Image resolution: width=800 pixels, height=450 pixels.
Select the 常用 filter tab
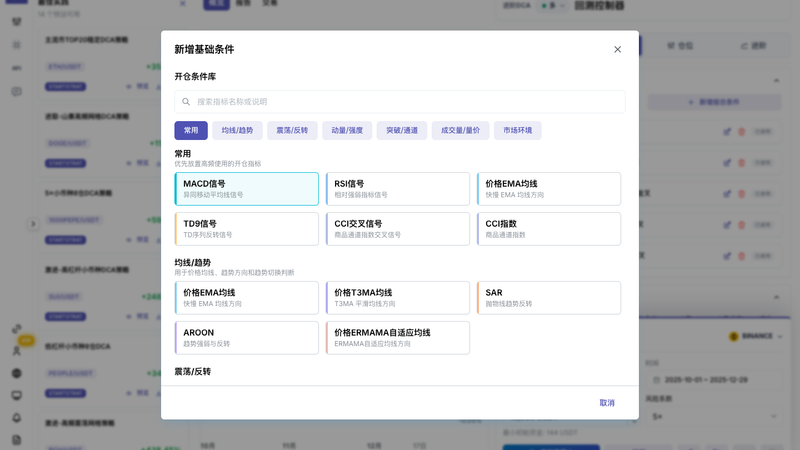click(x=191, y=131)
